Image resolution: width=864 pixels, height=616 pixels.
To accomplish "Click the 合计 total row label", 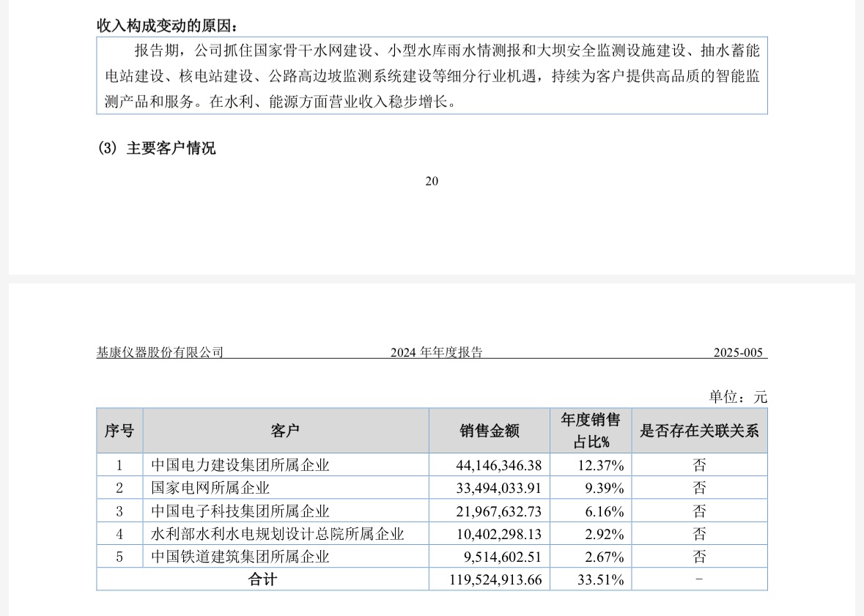I will pos(263,579).
